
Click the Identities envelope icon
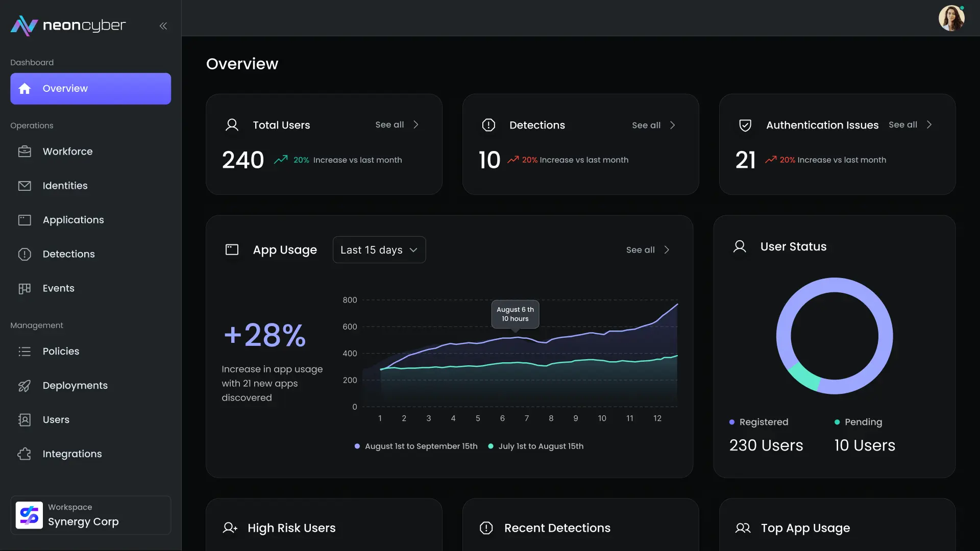click(24, 186)
